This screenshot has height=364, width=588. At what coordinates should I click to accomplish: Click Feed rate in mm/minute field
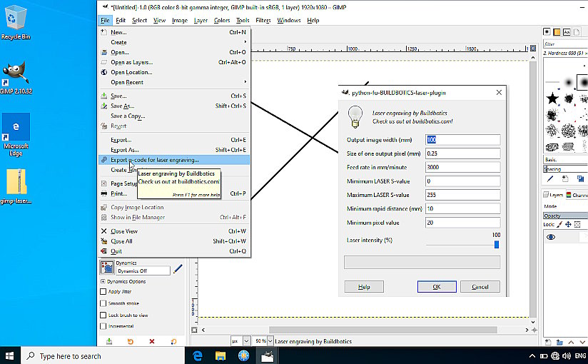(x=462, y=167)
